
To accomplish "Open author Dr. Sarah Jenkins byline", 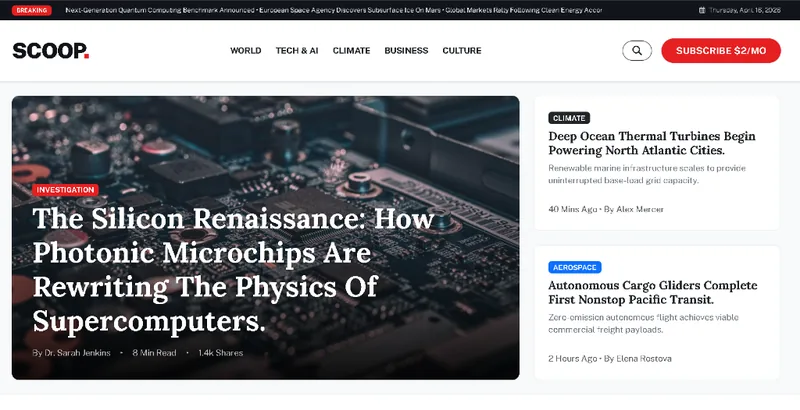I will 71,352.
